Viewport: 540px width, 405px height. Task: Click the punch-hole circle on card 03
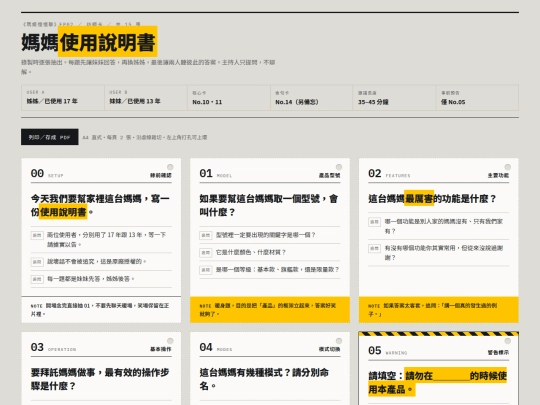click(x=170, y=341)
